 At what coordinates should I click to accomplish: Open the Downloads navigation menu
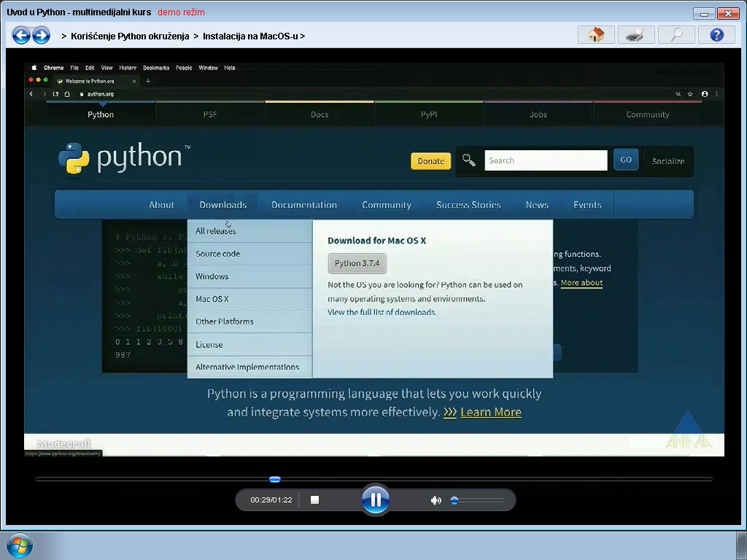[x=222, y=205]
